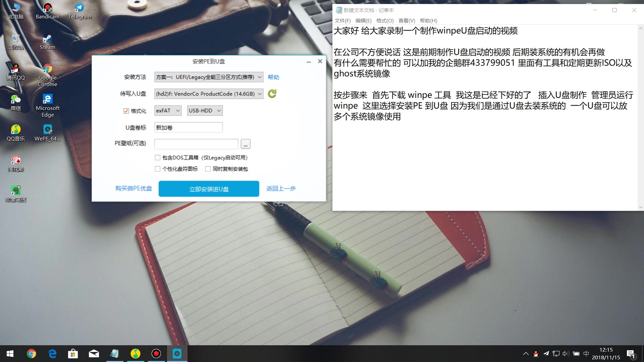Click 立即安装进U盘 install button
Image resolution: width=644 pixels, height=362 pixels.
[208, 188]
